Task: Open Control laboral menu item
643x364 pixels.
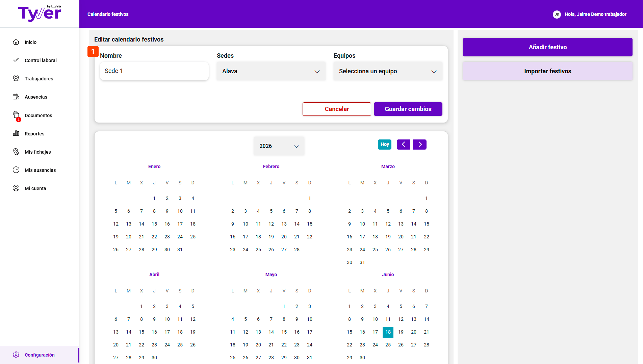Action: click(40, 60)
